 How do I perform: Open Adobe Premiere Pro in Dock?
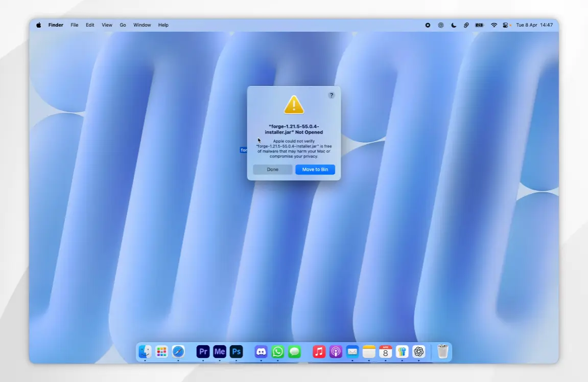coord(203,352)
